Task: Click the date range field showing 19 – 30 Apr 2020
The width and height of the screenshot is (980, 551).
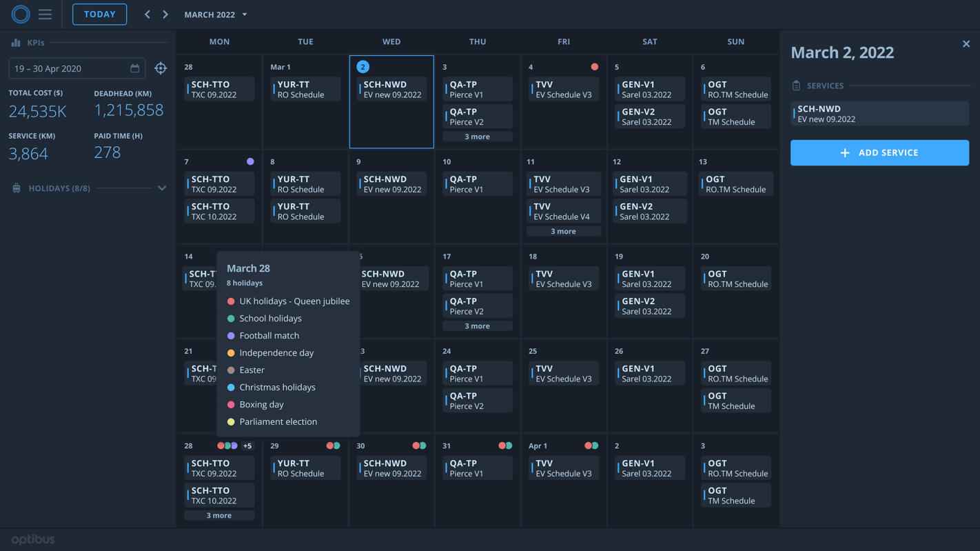Action: coord(69,68)
